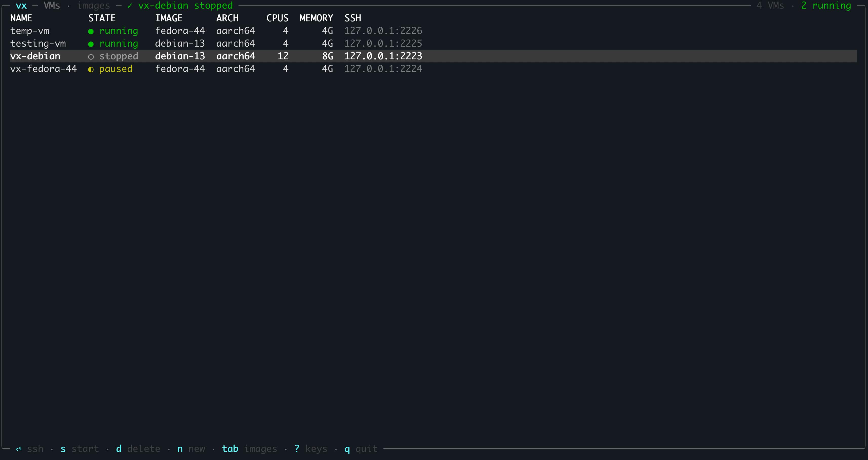Click the CPUS column header
Screen dimensions: 868x460
277,18
